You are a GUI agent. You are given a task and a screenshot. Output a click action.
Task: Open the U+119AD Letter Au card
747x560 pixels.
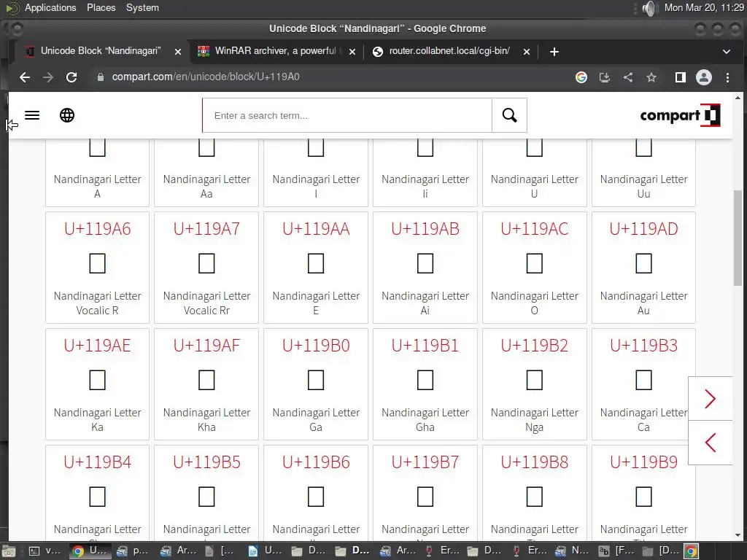coord(643,268)
